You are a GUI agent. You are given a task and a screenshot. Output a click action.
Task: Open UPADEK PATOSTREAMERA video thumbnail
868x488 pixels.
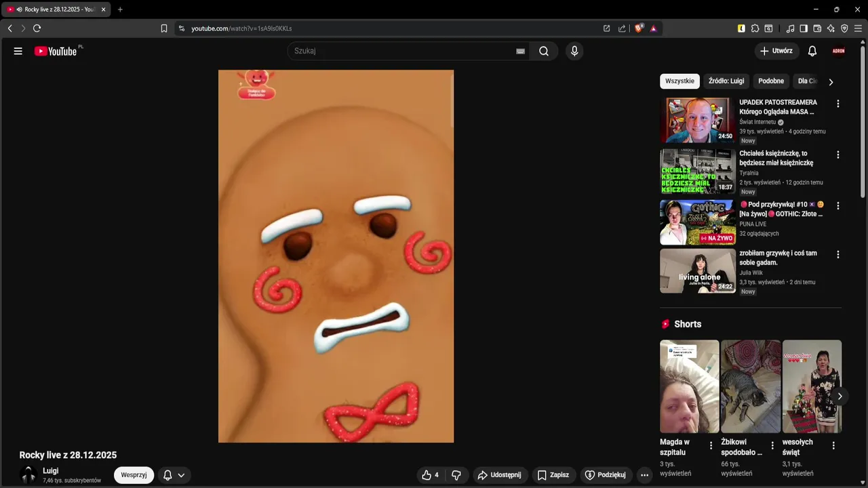698,120
